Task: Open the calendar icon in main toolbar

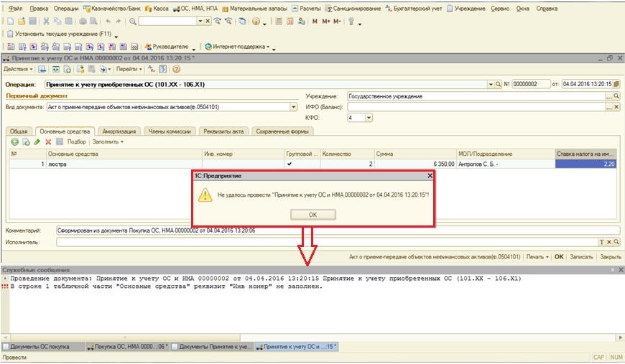Action: [x=290, y=21]
